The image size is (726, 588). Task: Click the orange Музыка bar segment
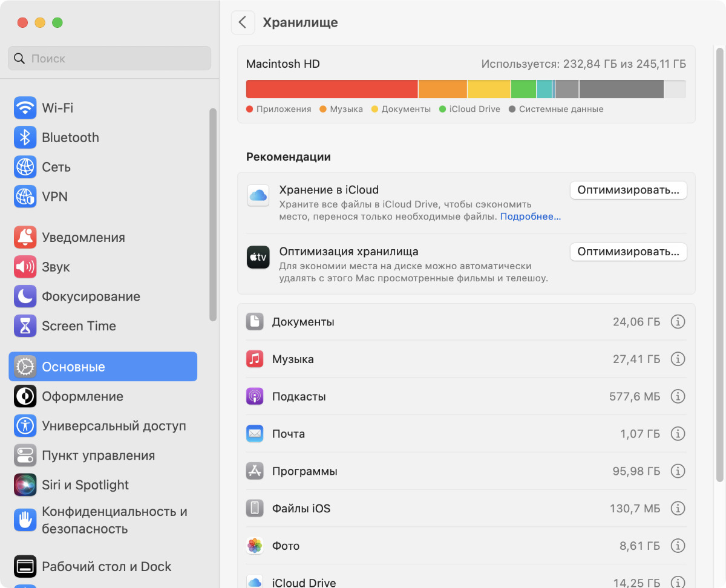point(442,89)
